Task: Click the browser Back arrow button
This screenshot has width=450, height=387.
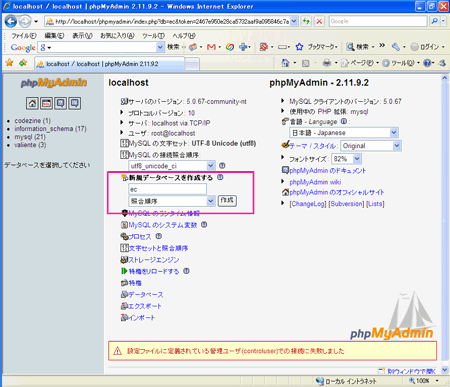Action: tap(11, 22)
